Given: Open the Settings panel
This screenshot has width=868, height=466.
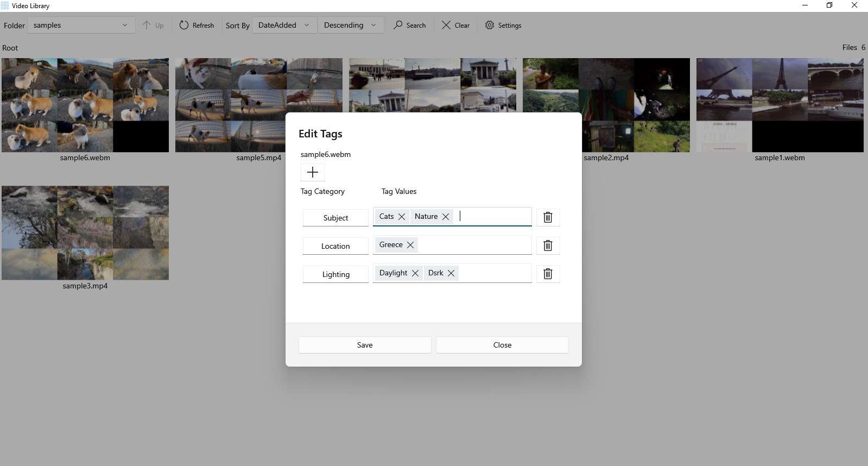Looking at the screenshot, I should 503,26.
